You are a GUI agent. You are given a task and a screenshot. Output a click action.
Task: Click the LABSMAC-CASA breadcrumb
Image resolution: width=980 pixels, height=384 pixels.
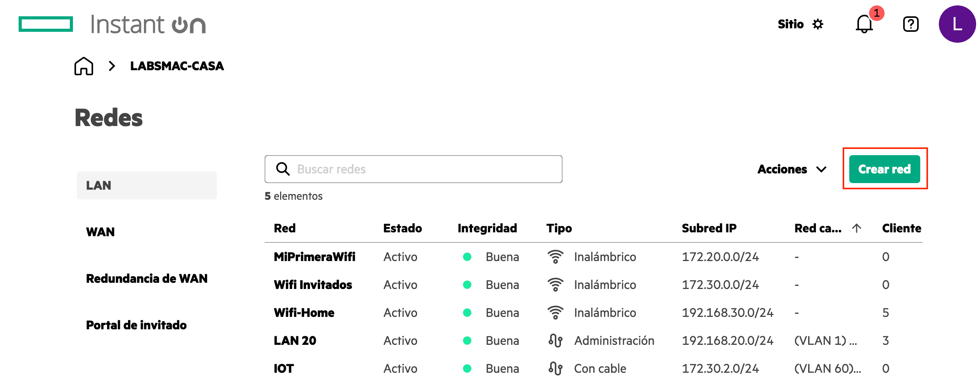pyautogui.click(x=177, y=66)
